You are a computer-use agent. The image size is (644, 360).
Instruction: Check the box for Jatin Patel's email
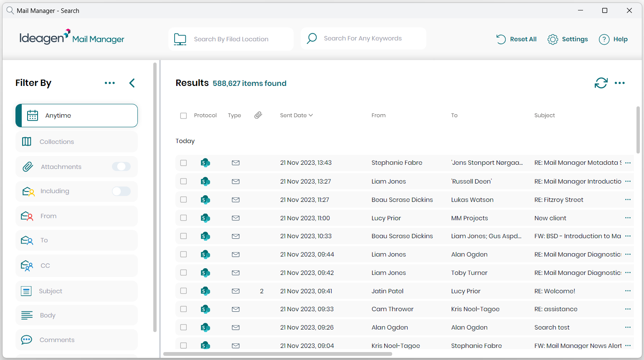click(x=183, y=291)
